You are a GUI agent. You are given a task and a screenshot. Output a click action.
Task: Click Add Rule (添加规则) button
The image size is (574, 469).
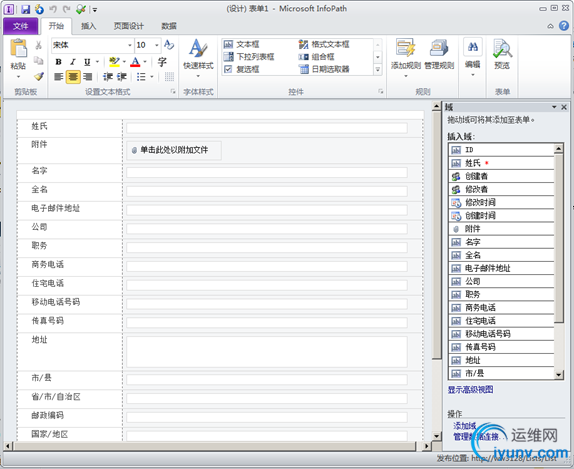[x=406, y=58]
